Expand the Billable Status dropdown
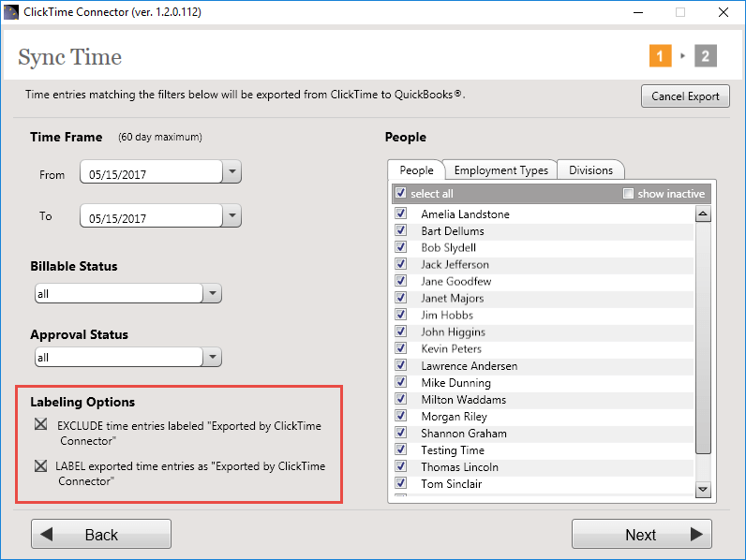 (x=212, y=293)
